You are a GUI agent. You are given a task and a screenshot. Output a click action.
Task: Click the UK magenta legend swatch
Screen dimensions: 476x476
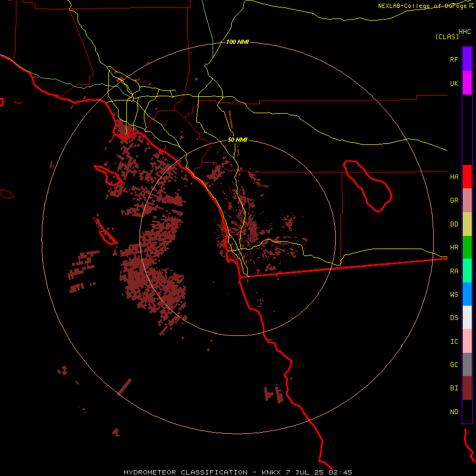click(467, 83)
